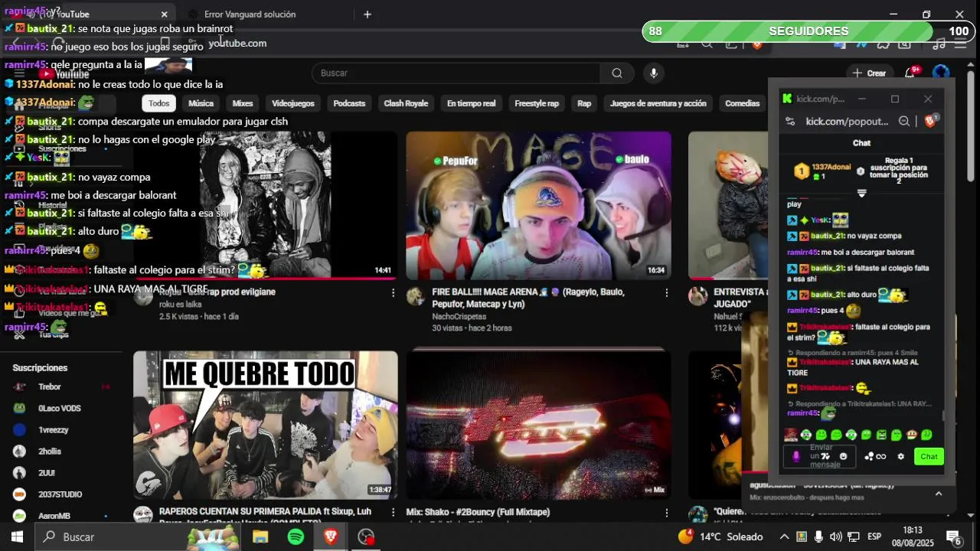Open options menu for the roku es laika video
The width and height of the screenshot is (980, 551).
393,292
